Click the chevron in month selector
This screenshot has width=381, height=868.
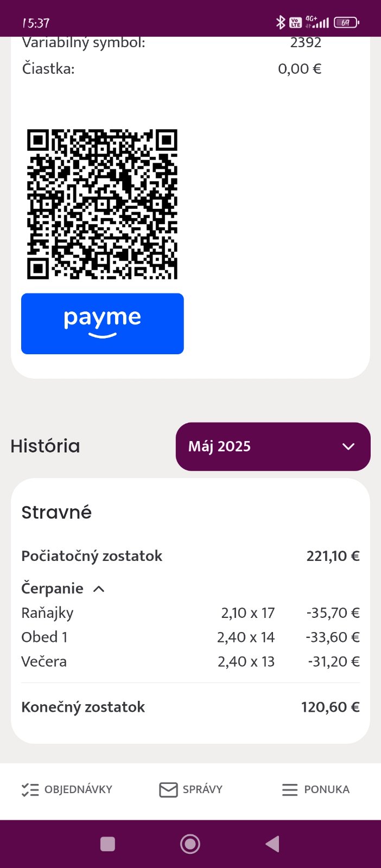pyautogui.click(x=348, y=446)
